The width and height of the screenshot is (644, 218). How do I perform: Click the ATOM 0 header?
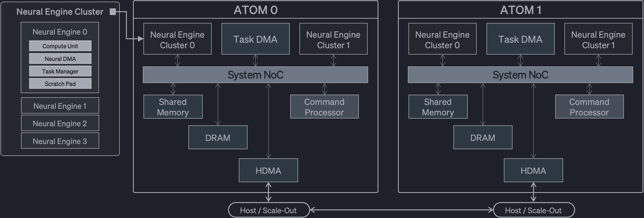[255, 10]
